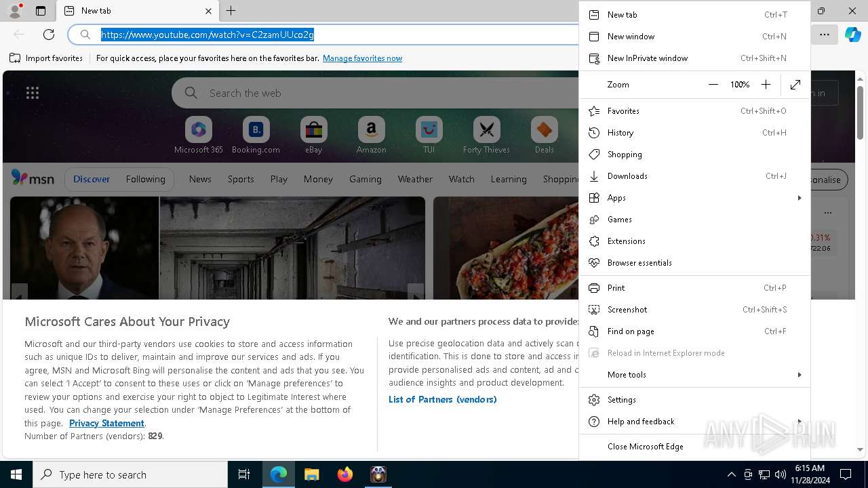Screen dimensions: 868x488
Task: Show hidden system tray icons
Action: click(731, 474)
